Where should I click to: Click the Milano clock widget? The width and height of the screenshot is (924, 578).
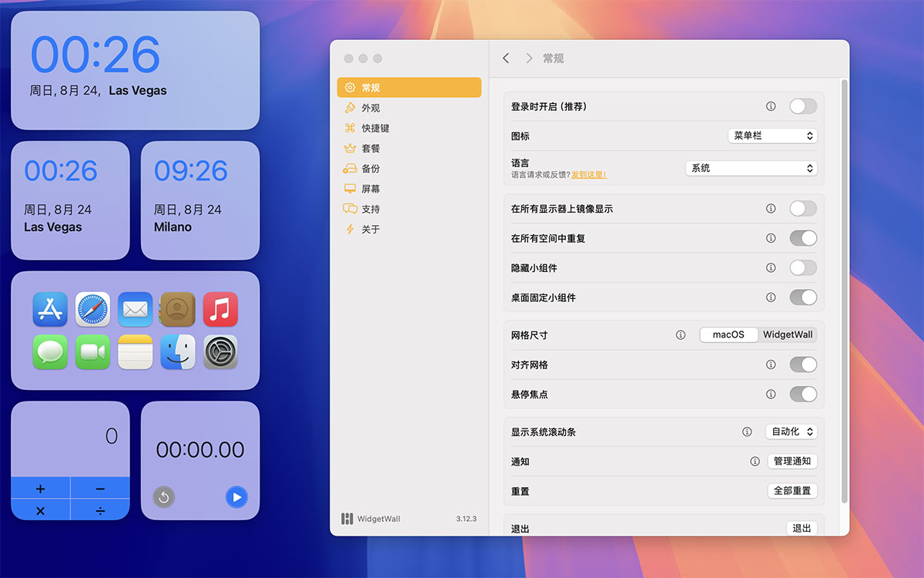[200, 200]
